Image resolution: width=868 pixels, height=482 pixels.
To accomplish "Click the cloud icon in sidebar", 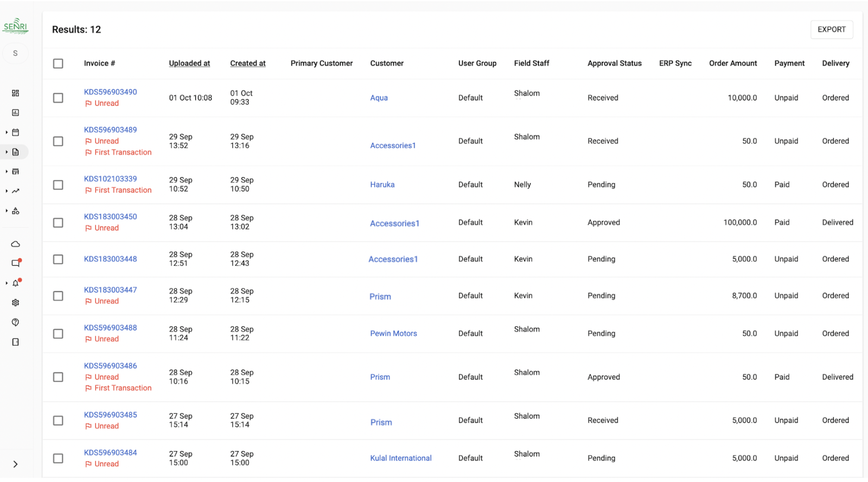I will click(x=15, y=244).
